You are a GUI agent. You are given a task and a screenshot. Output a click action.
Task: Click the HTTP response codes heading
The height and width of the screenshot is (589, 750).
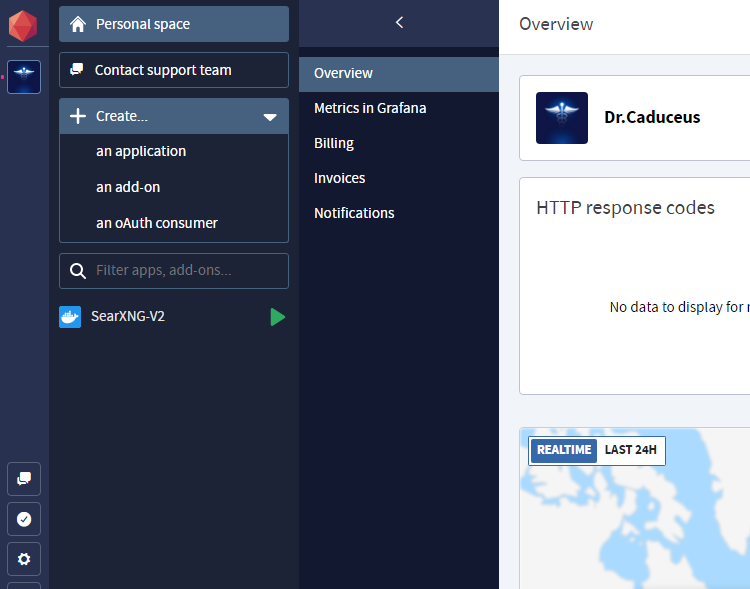[625, 208]
